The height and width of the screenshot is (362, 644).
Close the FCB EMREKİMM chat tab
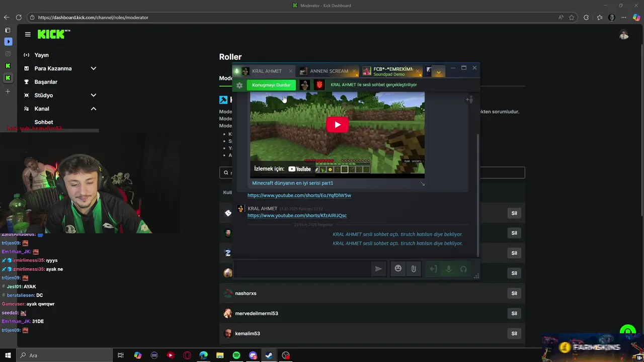418,71
